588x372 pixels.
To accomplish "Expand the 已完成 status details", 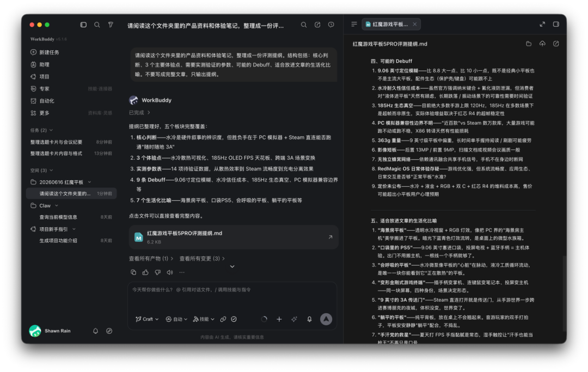I will (x=139, y=113).
